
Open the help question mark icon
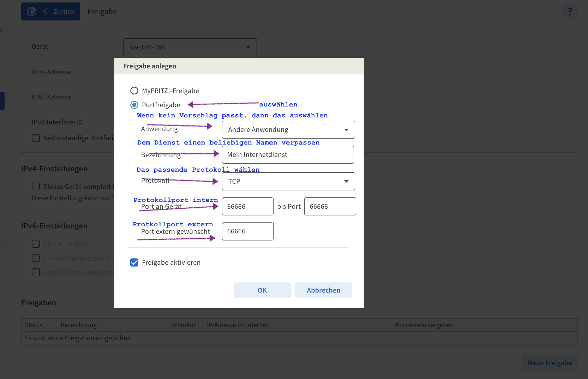click(570, 12)
